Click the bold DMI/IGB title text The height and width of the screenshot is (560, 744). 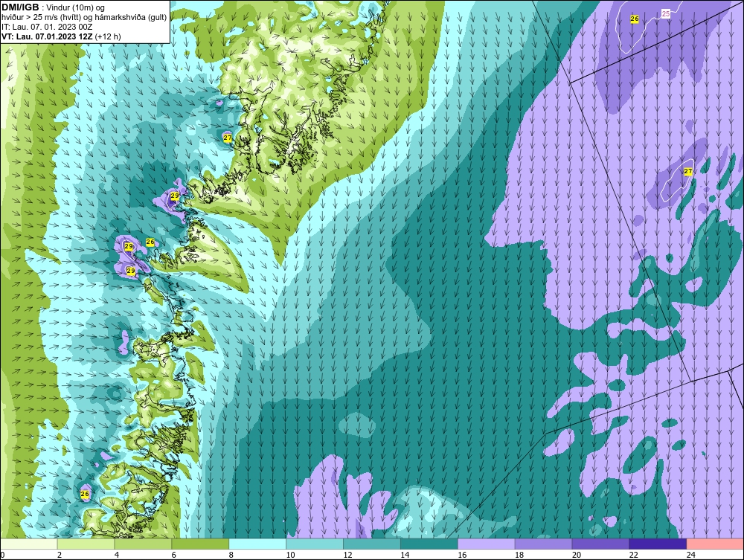(20, 7)
